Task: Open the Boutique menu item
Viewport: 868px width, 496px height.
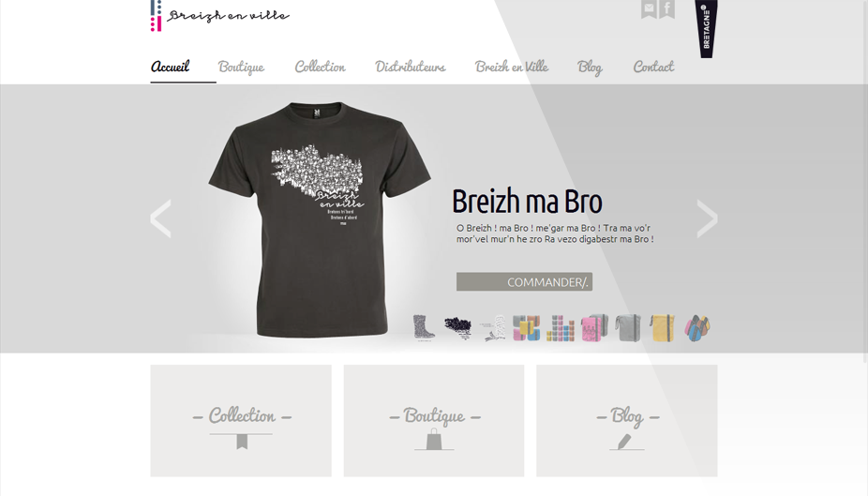Action: click(x=241, y=67)
